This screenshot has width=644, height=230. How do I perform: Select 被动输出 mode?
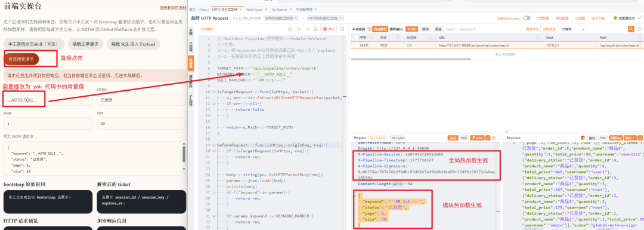click(x=397, y=29)
